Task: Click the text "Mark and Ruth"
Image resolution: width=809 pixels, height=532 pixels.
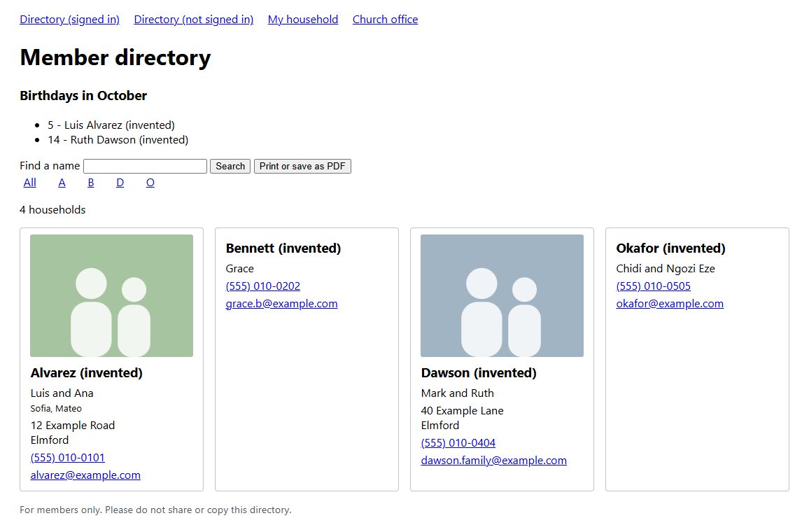Action: pos(457,393)
